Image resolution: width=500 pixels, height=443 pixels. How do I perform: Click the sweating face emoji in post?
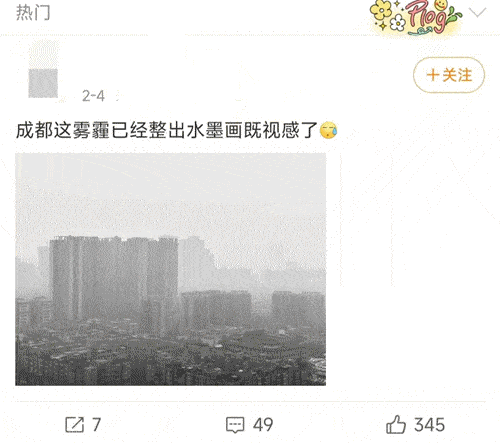(x=329, y=130)
